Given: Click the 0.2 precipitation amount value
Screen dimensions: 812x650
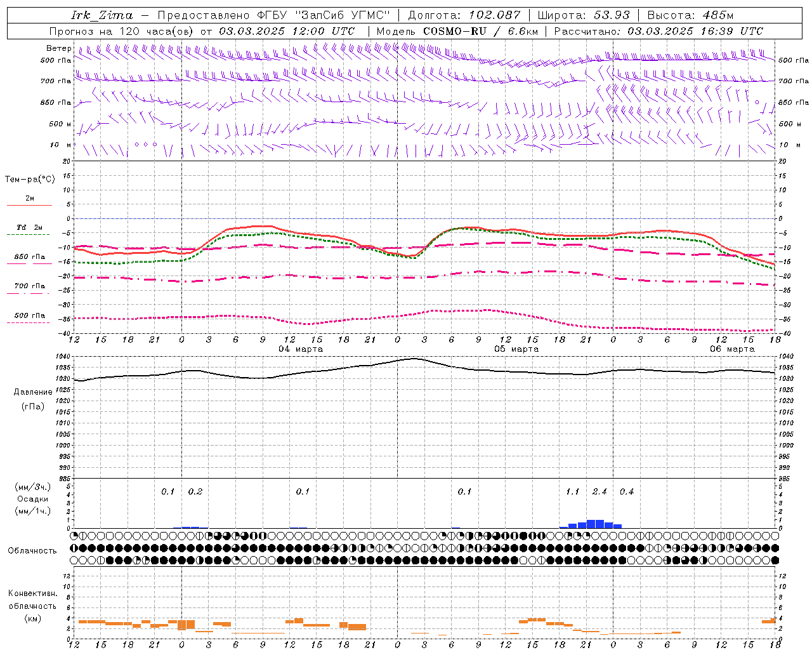Looking at the screenshot, I should (x=195, y=491).
